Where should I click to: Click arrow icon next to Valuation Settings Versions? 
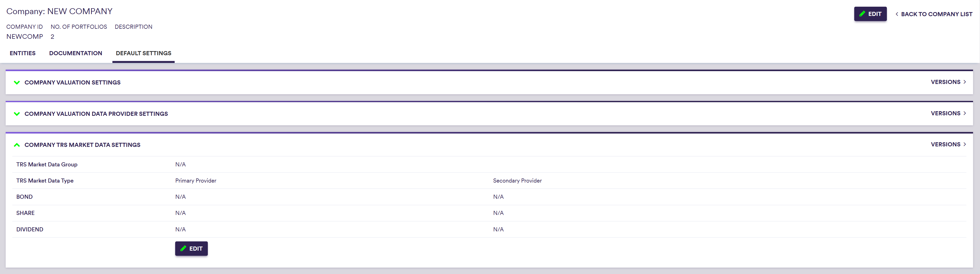pos(964,82)
